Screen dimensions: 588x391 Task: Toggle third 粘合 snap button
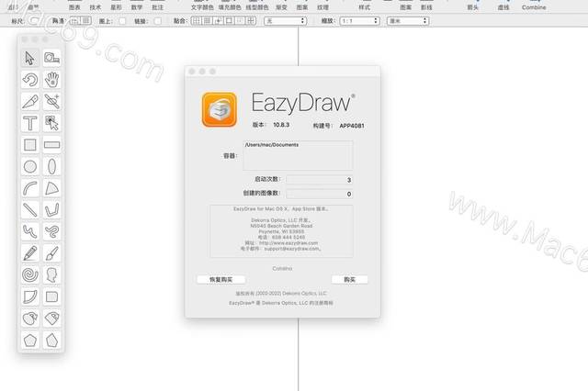(219, 21)
